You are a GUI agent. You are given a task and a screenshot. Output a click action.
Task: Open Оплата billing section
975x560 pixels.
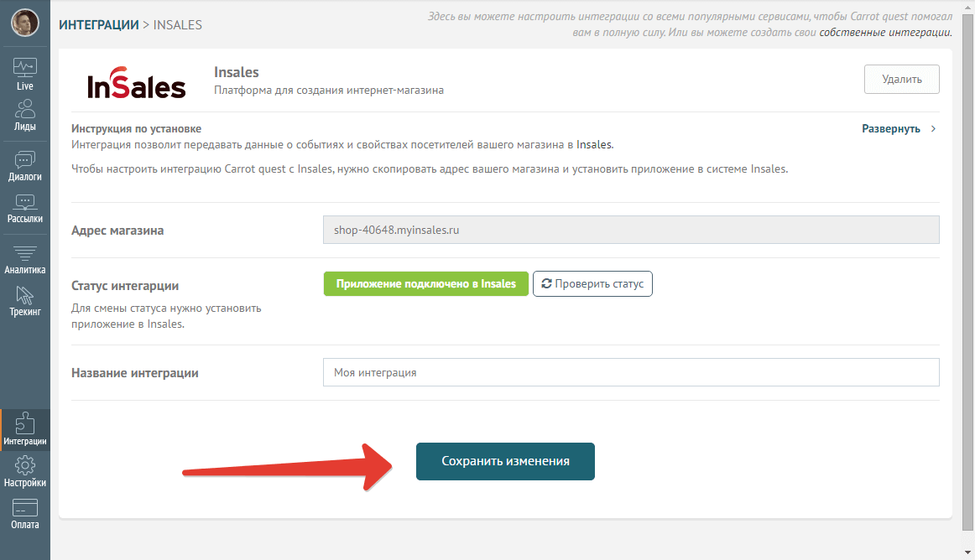[25, 514]
